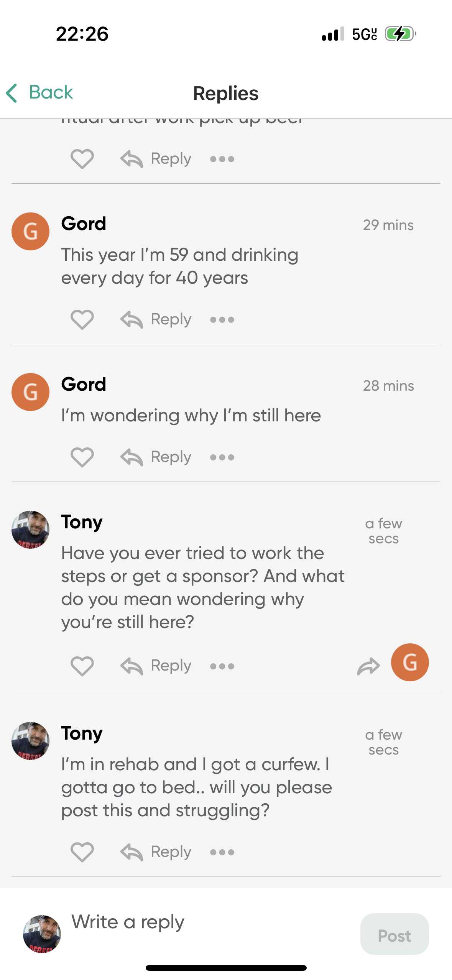Open Gord's orange avatar on the 29 mins comment

tap(31, 231)
